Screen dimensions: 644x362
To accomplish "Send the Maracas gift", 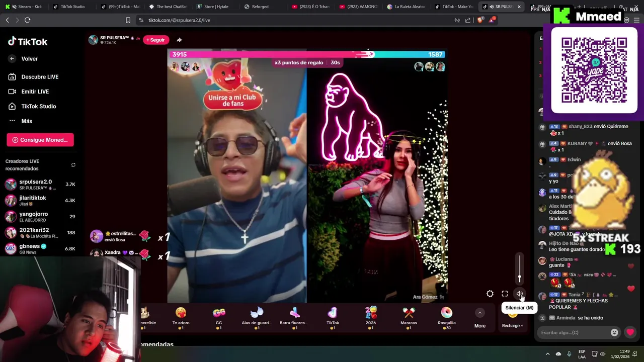I will 409,318.
